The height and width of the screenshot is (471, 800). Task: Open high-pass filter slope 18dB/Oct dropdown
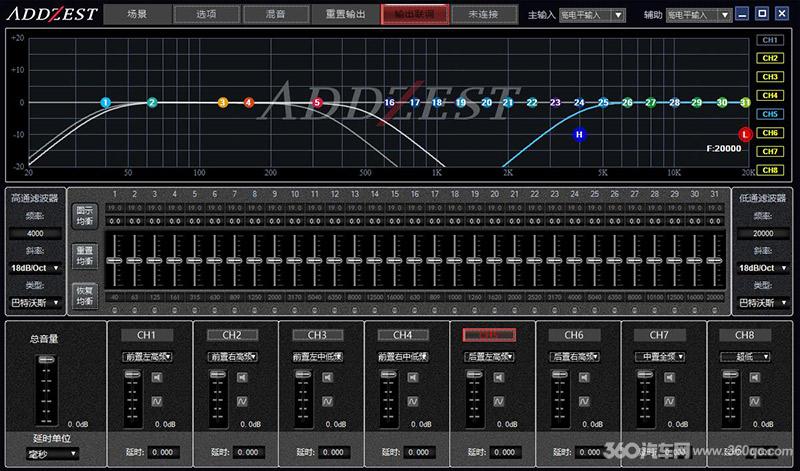pyautogui.click(x=35, y=268)
